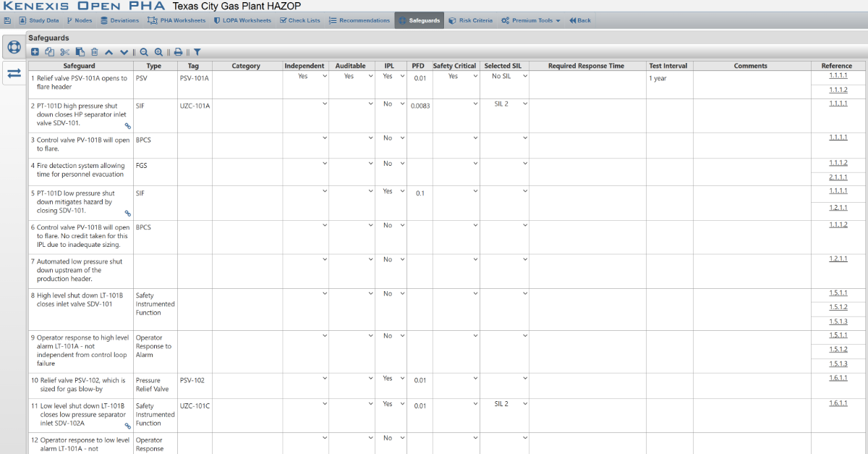
Task: Go to the Recommendations tab
Action: (x=359, y=20)
